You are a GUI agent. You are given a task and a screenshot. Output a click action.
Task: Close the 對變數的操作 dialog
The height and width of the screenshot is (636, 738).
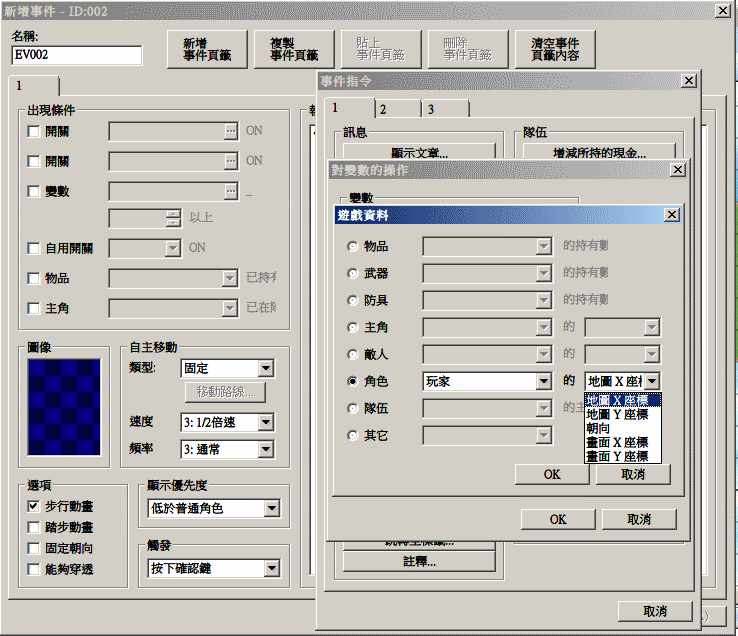(x=677, y=169)
